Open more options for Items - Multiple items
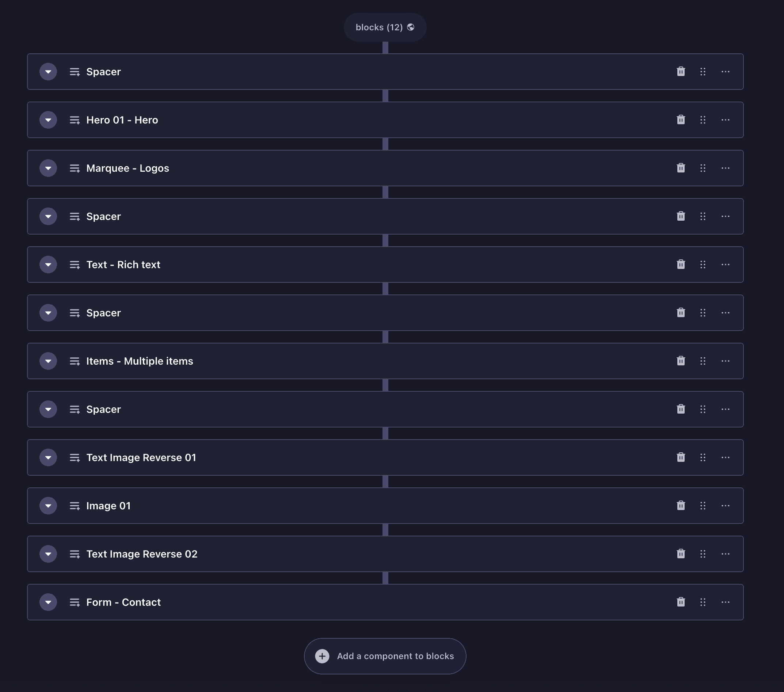The width and height of the screenshot is (784, 692). pos(725,361)
